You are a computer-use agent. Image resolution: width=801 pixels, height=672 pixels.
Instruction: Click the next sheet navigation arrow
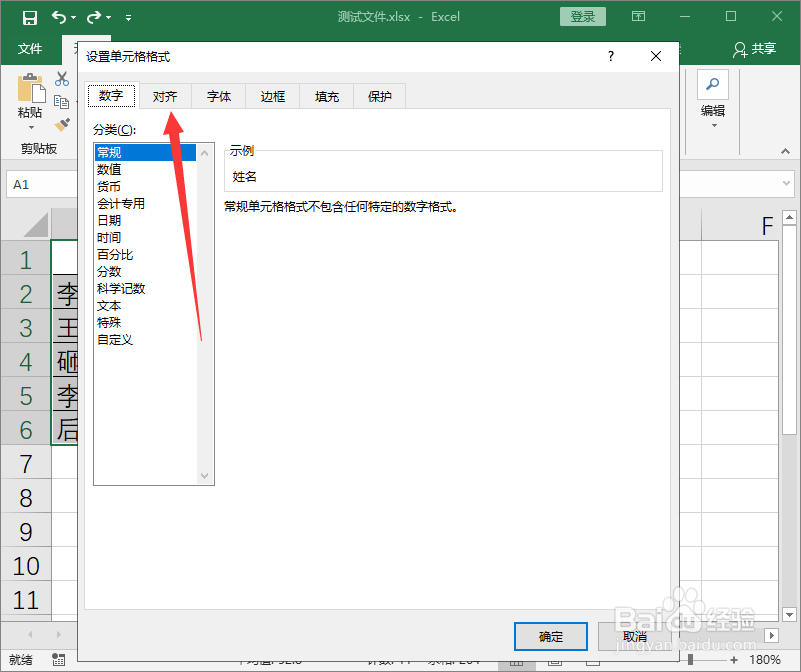[x=59, y=634]
